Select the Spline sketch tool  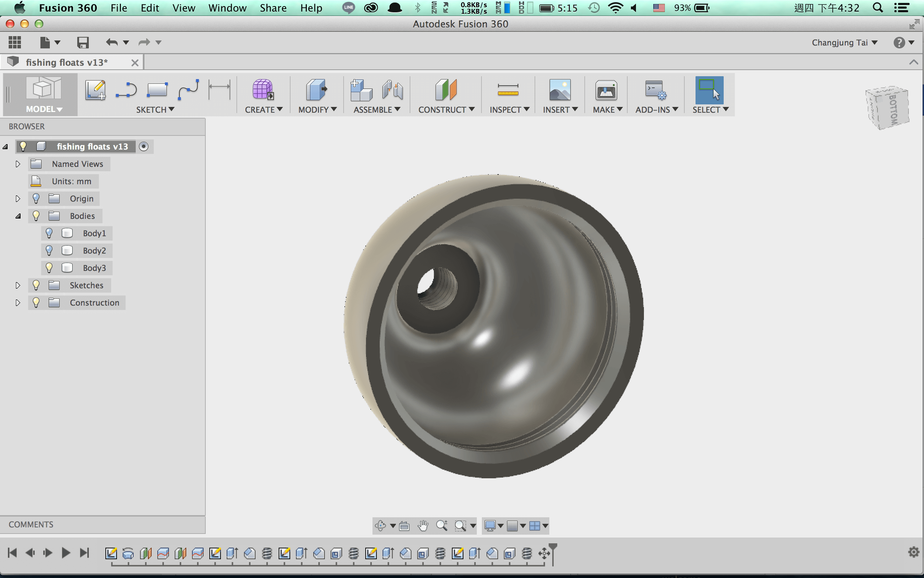[189, 90]
